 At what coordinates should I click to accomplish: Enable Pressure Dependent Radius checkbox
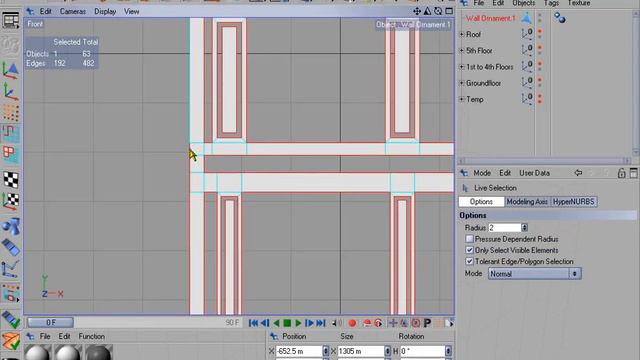pyautogui.click(x=469, y=239)
